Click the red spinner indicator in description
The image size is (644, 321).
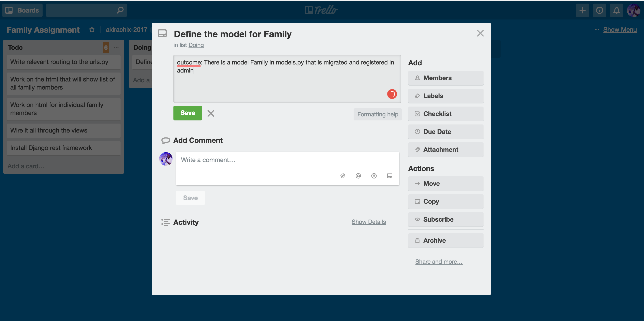click(392, 94)
